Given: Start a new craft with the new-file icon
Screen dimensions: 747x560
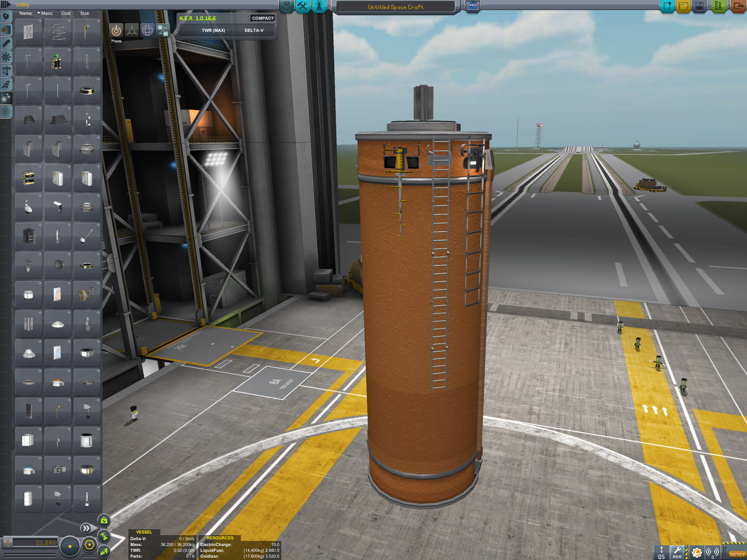Looking at the screenshot, I should coord(667,6).
